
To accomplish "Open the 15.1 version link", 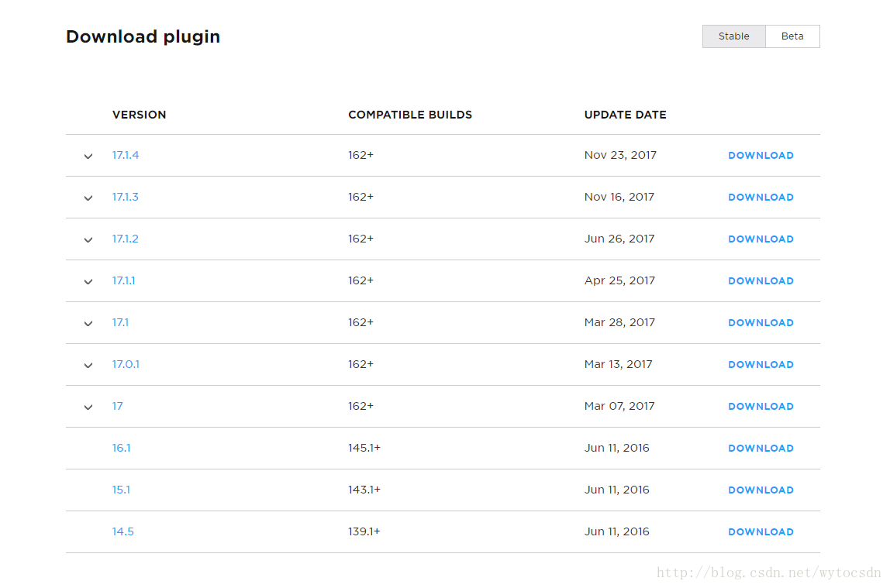I will pyautogui.click(x=121, y=490).
